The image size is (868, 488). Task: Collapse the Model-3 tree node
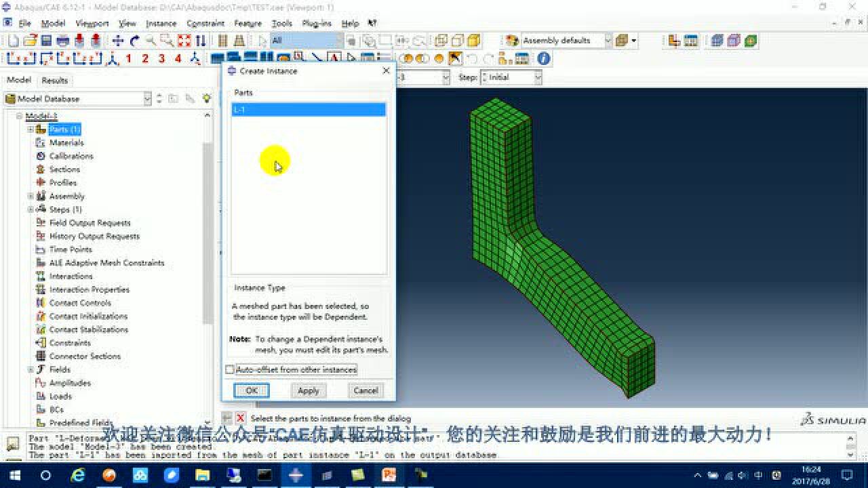20,116
